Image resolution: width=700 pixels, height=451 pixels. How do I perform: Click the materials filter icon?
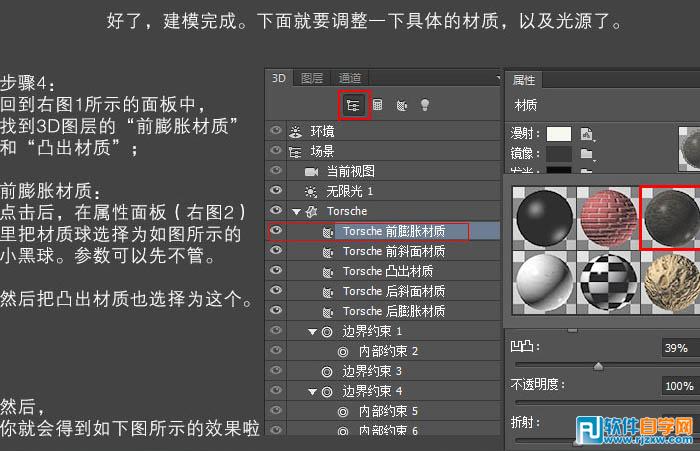402,105
